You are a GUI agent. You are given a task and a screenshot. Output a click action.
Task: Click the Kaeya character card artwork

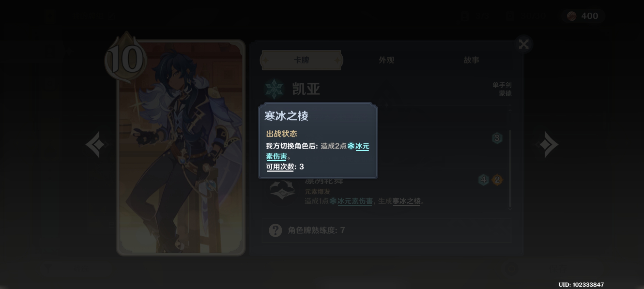tap(181, 147)
